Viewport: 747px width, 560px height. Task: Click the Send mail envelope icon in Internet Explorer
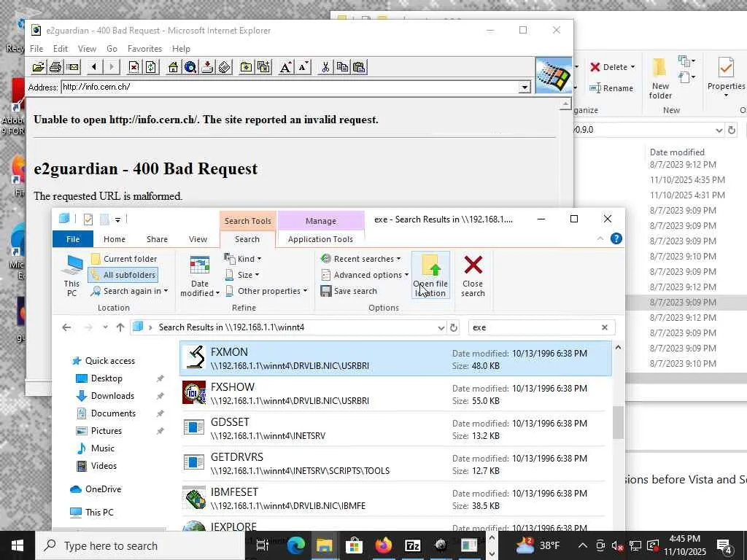73,67
